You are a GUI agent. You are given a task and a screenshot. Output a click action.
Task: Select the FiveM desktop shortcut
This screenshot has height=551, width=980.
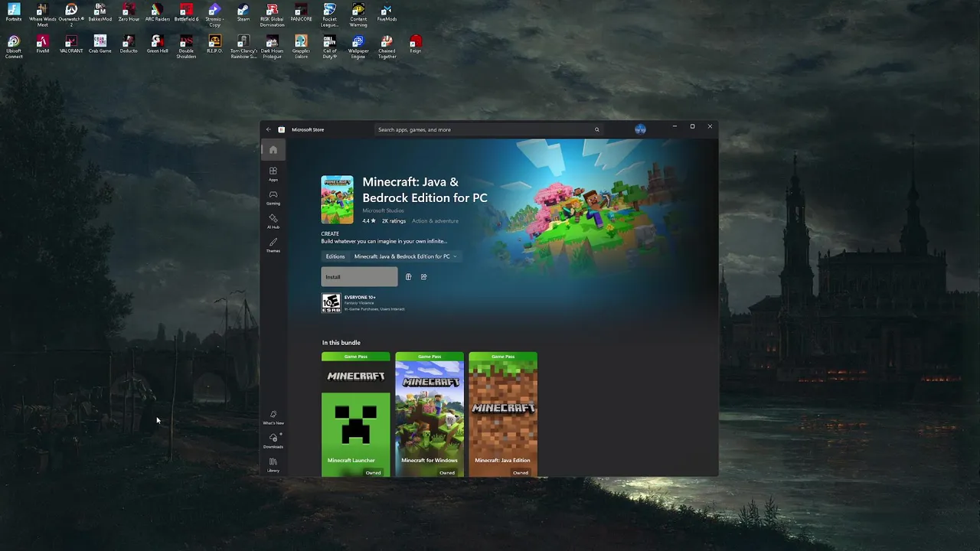tap(42, 44)
